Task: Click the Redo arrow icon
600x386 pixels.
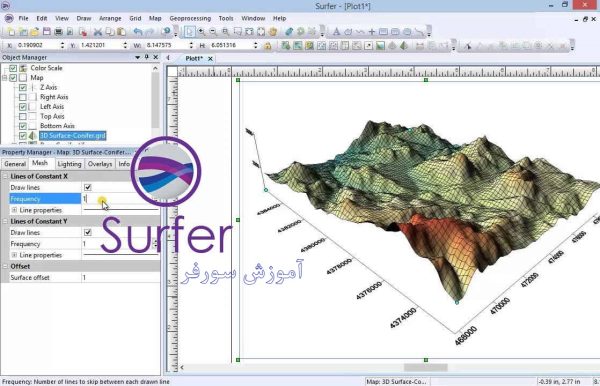Action: [x=150, y=32]
